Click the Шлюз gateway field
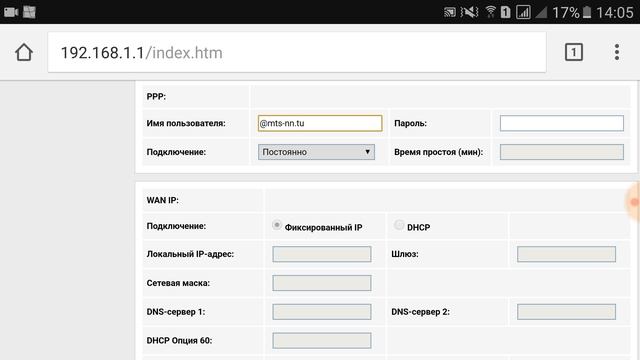The width and height of the screenshot is (640, 360). (x=566, y=254)
